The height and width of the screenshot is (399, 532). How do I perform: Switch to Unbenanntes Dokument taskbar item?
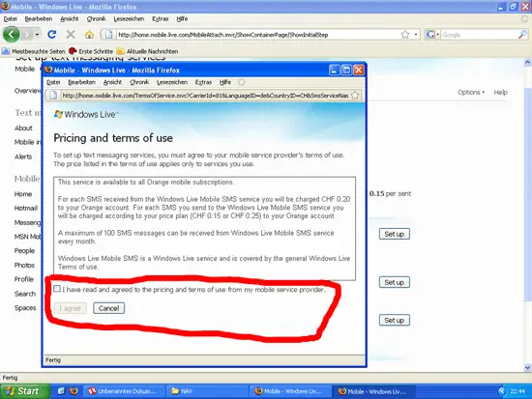tap(124, 391)
